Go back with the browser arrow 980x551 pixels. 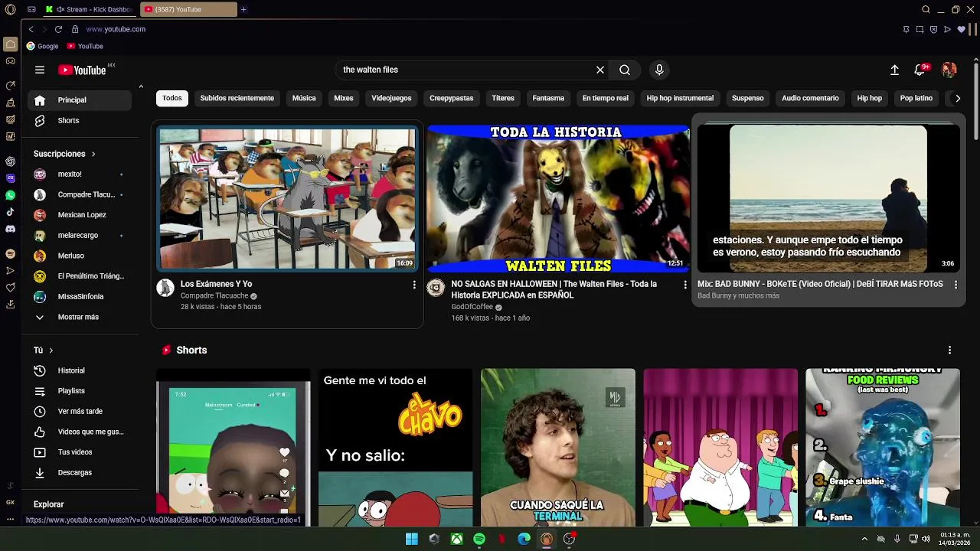(x=31, y=29)
